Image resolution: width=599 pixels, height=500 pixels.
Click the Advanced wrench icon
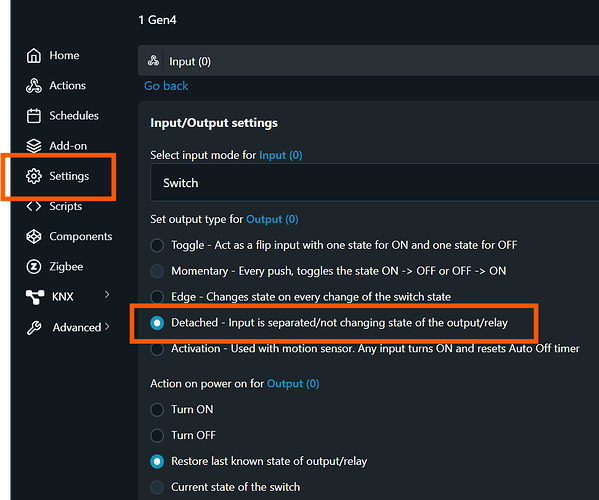coord(34,328)
